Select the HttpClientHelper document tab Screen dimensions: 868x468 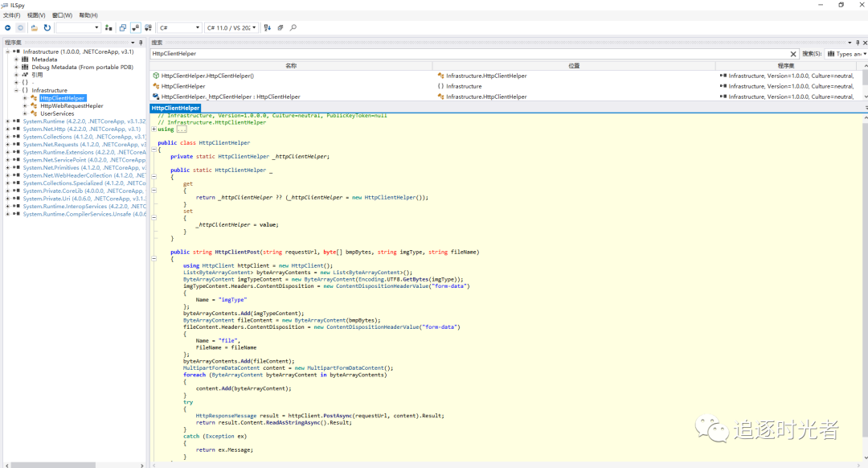coord(175,108)
